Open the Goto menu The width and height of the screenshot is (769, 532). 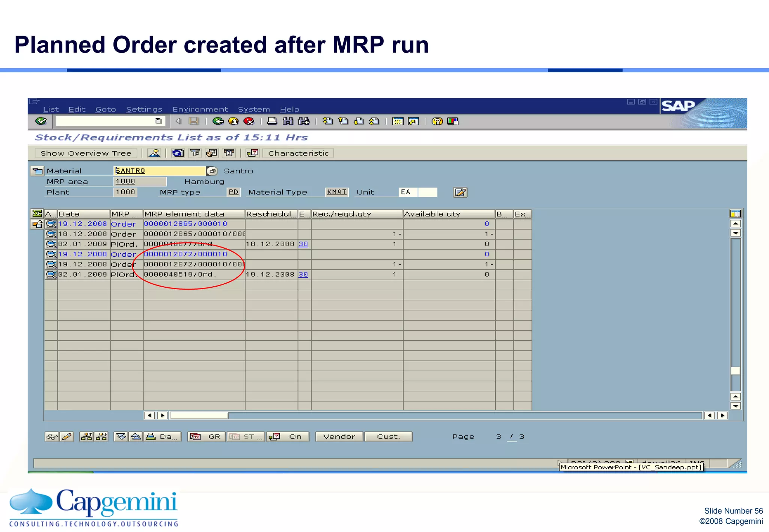tap(106, 109)
